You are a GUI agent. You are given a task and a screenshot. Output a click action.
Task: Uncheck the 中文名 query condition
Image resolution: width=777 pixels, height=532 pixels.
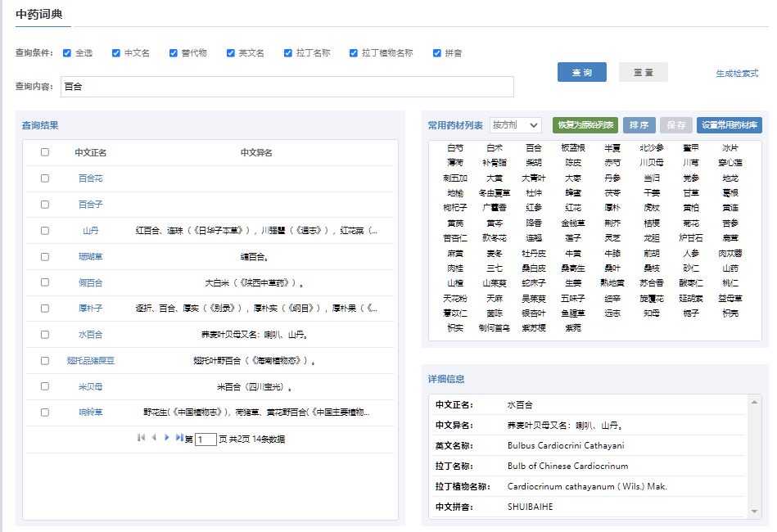pos(116,53)
